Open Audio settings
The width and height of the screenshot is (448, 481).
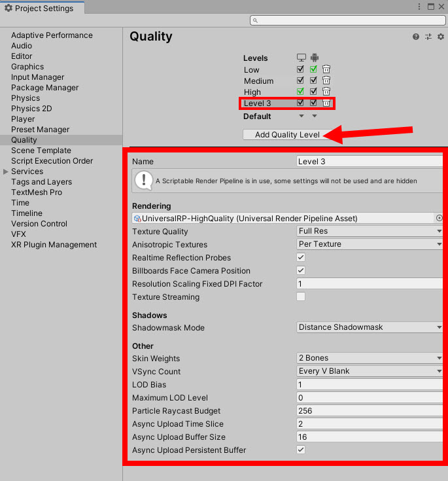(22, 46)
